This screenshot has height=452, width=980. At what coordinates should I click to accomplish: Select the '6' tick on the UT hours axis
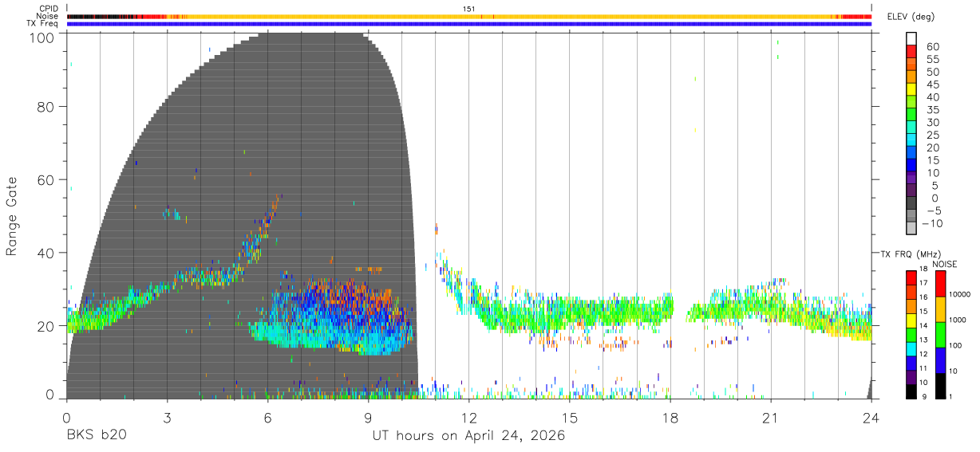pos(267,417)
